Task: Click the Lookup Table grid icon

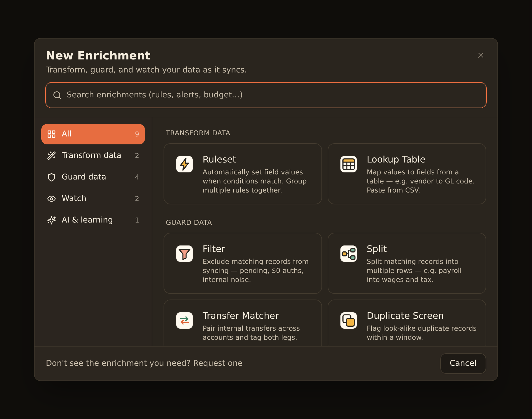Action: coord(349,164)
